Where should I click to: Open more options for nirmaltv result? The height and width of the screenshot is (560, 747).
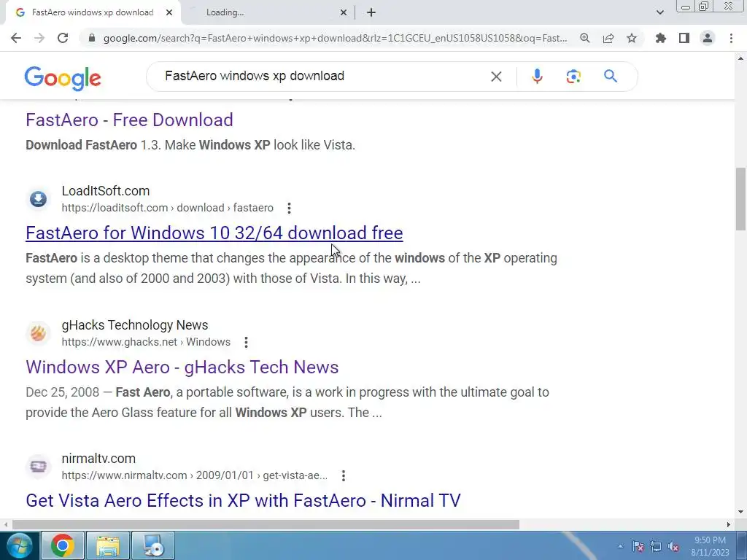pyautogui.click(x=344, y=475)
